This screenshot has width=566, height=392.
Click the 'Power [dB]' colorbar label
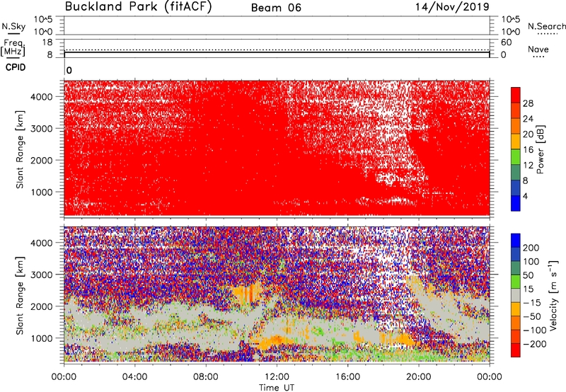[x=541, y=149]
